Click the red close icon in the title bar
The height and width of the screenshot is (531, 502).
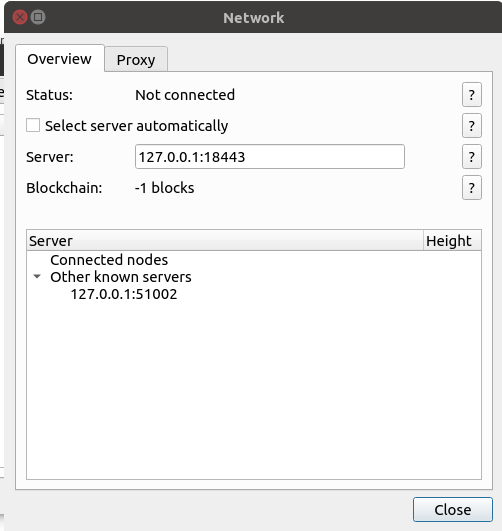click(20, 17)
